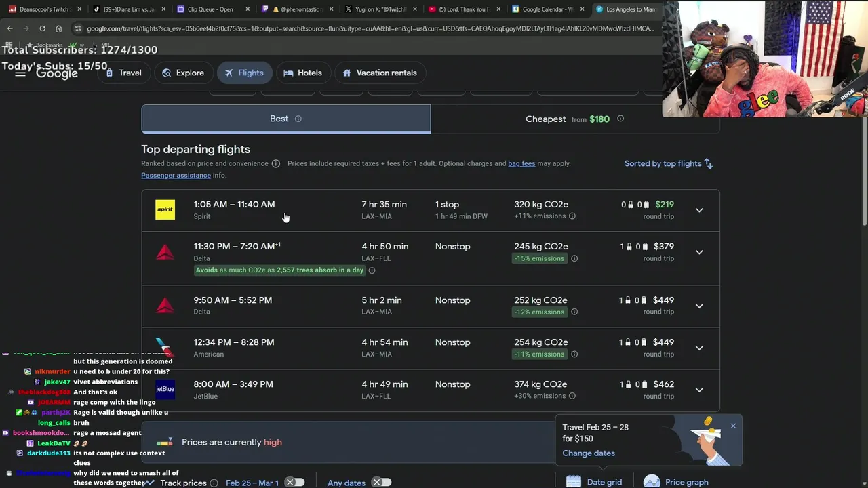
Task: Click the Delta logo on 11:30 PM flight
Action: click(165, 252)
